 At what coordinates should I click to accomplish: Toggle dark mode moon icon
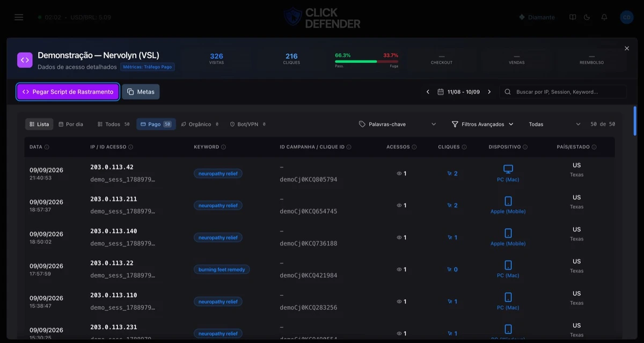pyautogui.click(x=587, y=17)
